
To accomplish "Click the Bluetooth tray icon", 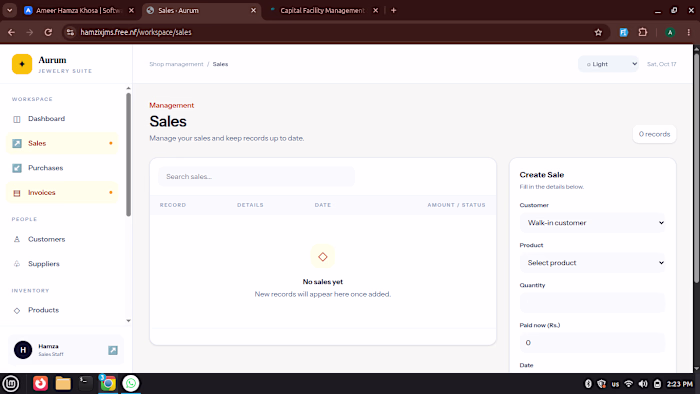I will coord(588,384).
